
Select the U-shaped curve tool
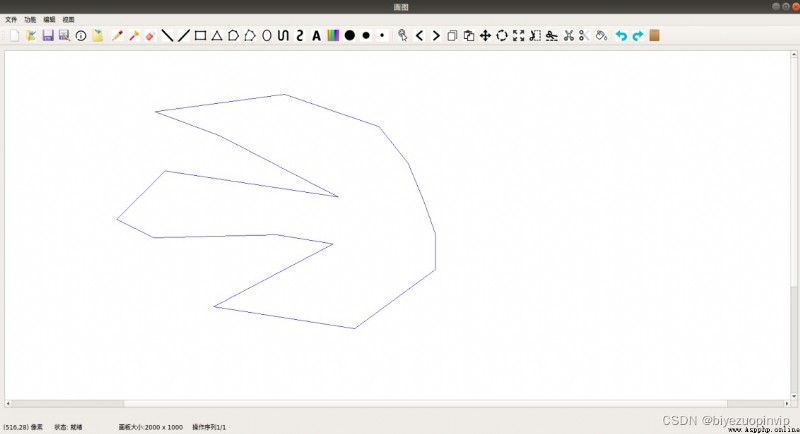(283, 36)
